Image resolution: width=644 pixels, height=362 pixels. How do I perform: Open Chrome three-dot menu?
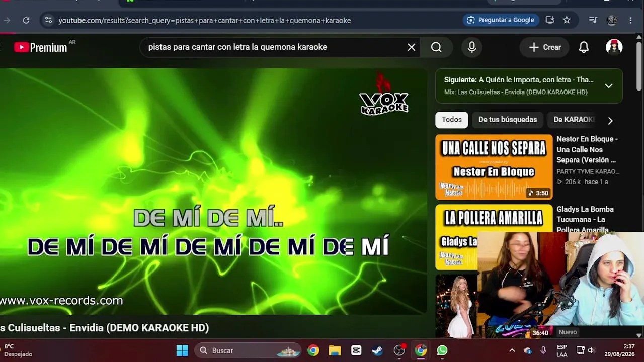tap(630, 20)
